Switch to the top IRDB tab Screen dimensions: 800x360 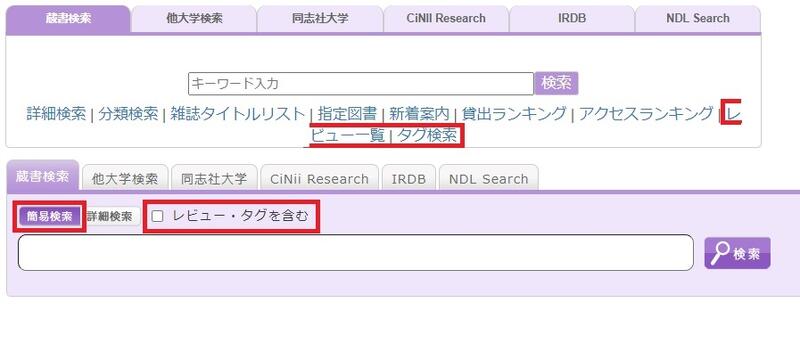pos(572,19)
